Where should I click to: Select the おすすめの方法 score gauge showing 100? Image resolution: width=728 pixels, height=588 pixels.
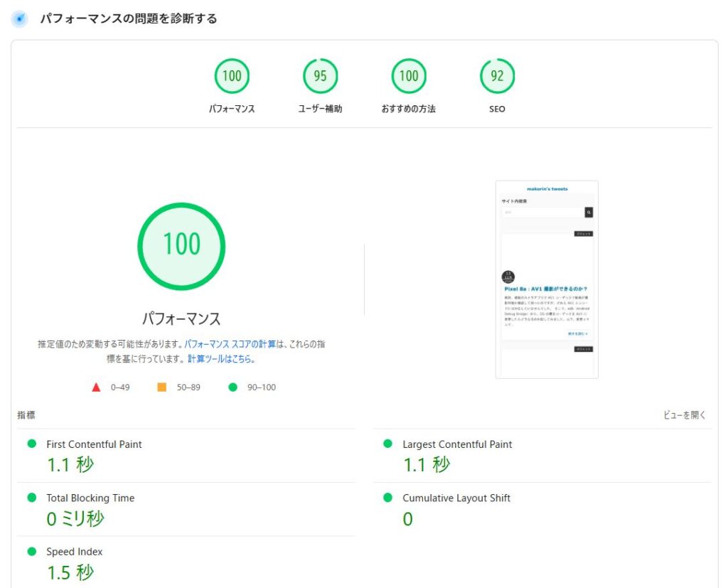pos(409,76)
